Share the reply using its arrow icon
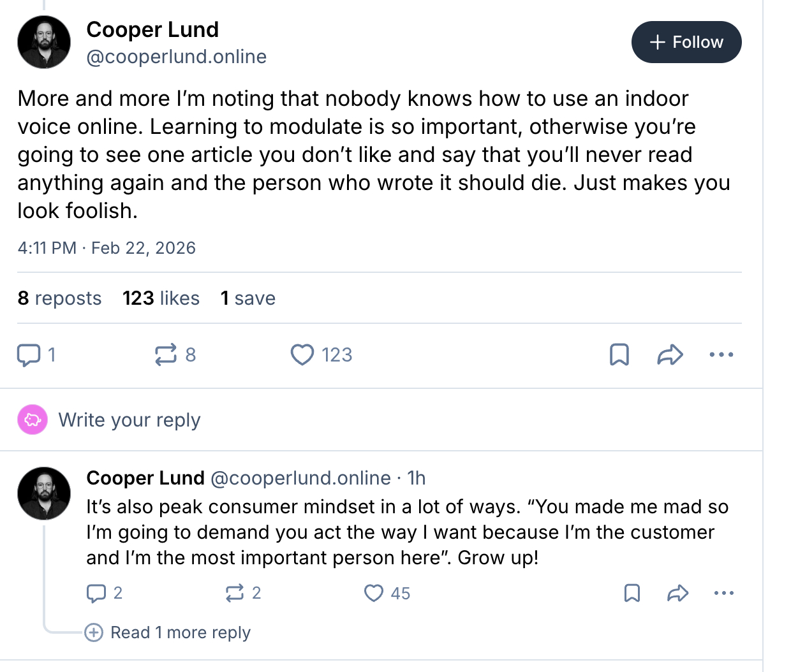791x672 pixels. pyautogui.click(x=677, y=593)
